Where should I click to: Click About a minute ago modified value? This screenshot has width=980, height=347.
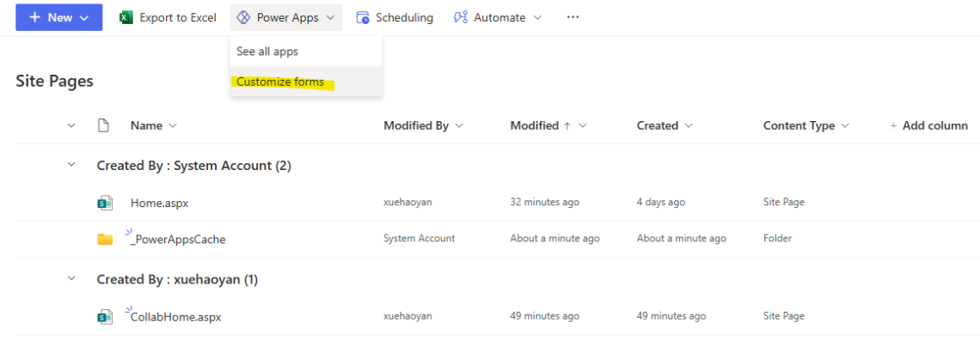(x=555, y=239)
